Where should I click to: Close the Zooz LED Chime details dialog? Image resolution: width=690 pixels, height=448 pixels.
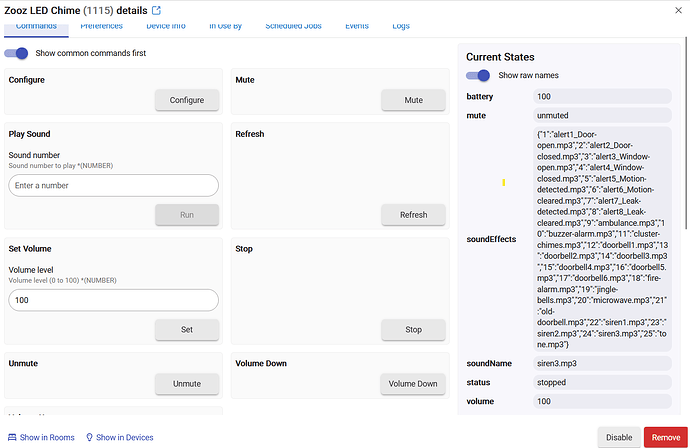point(678,10)
